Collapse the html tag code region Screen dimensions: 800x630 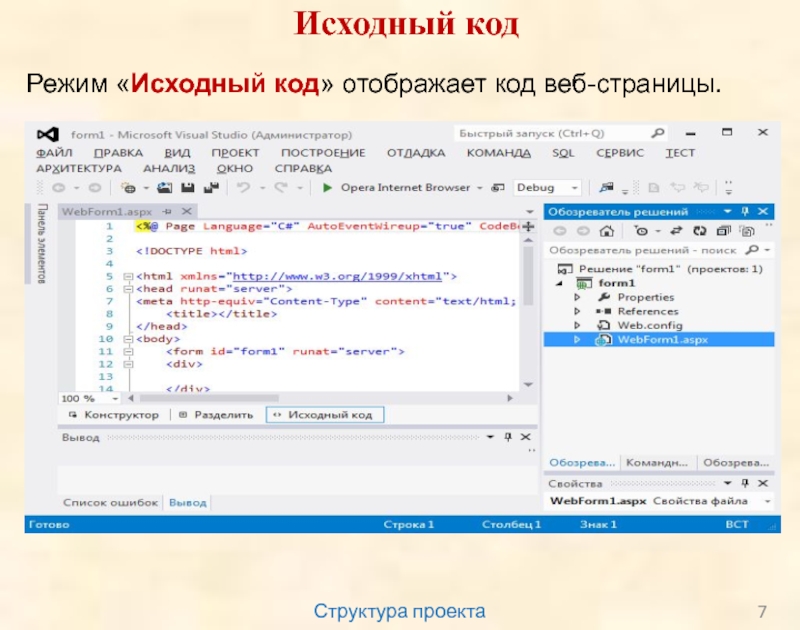click(x=127, y=275)
